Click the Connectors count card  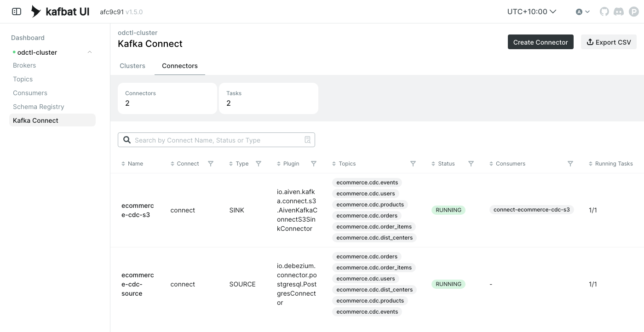(167, 98)
